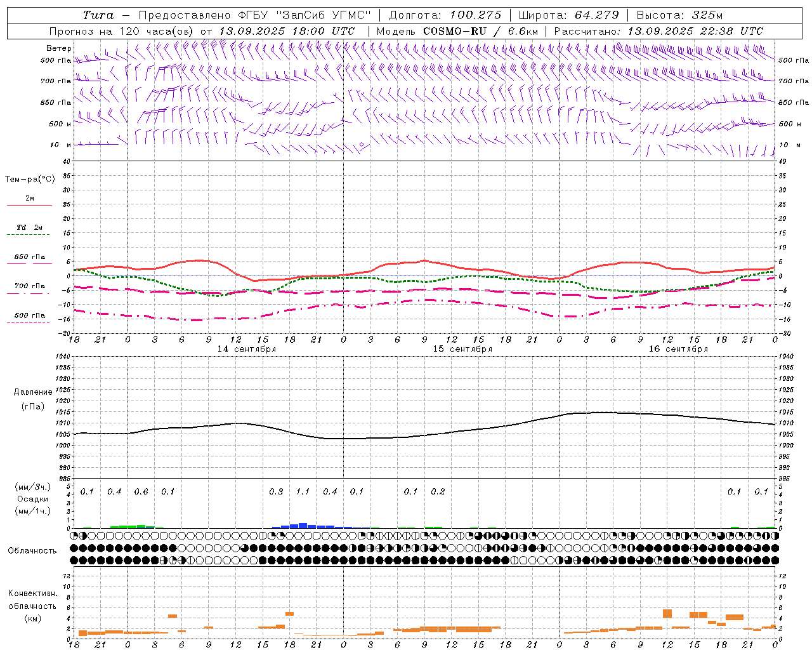Click the (мм/3ч.) precipitation unit label
Viewport: 812px width, 650px height.
[33, 487]
